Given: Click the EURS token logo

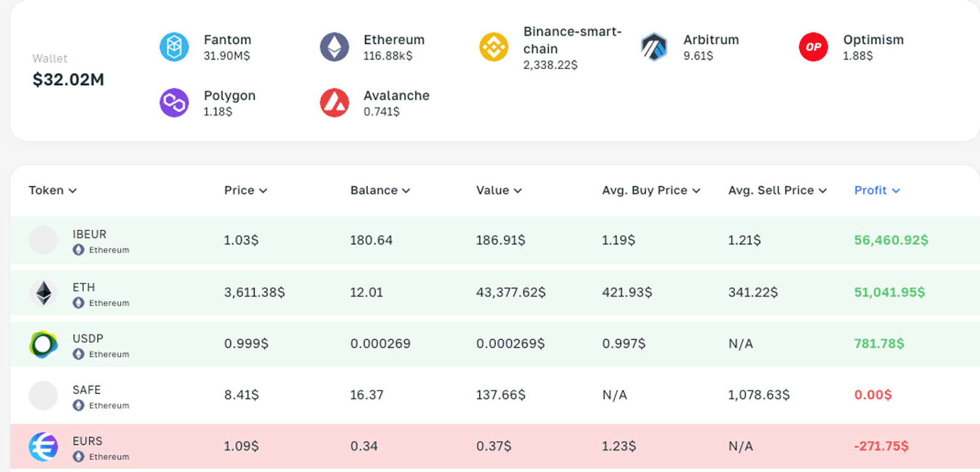Looking at the screenshot, I should pos(43,446).
